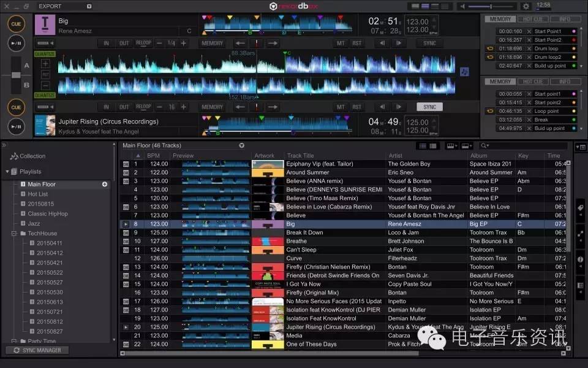Collapse the TechHouse folder
This screenshot has height=368, width=588.
[14, 234]
